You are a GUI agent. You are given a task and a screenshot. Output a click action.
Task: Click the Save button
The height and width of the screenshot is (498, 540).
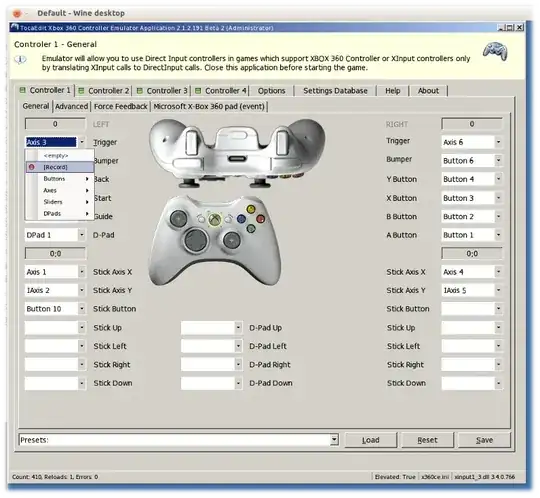[x=484, y=440]
